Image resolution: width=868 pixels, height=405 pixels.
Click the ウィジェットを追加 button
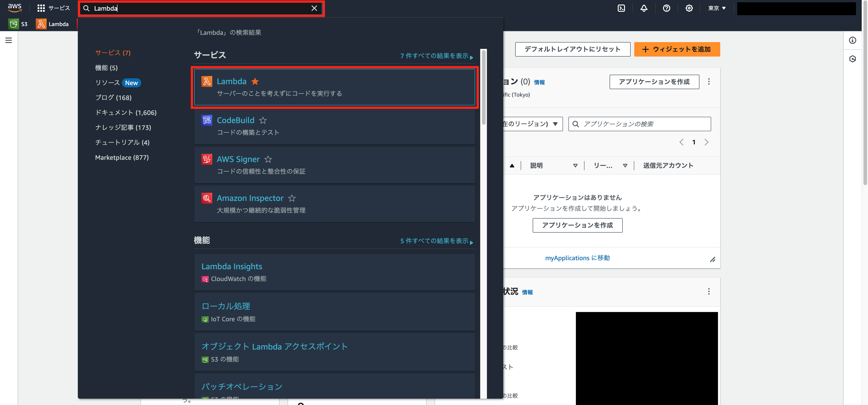click(x=677, y=49)
